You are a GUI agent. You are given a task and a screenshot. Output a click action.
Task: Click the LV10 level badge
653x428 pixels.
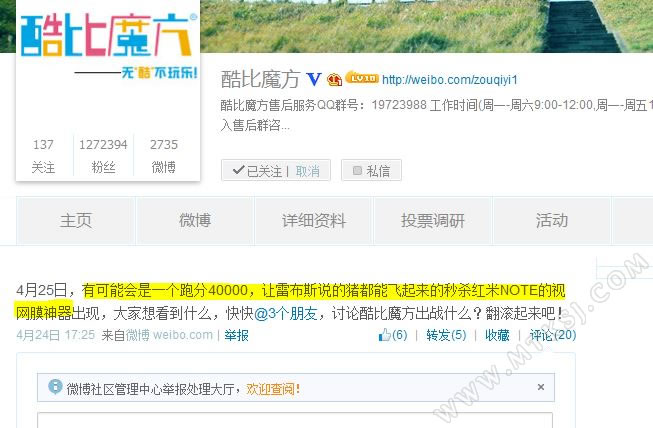point(362,77)
